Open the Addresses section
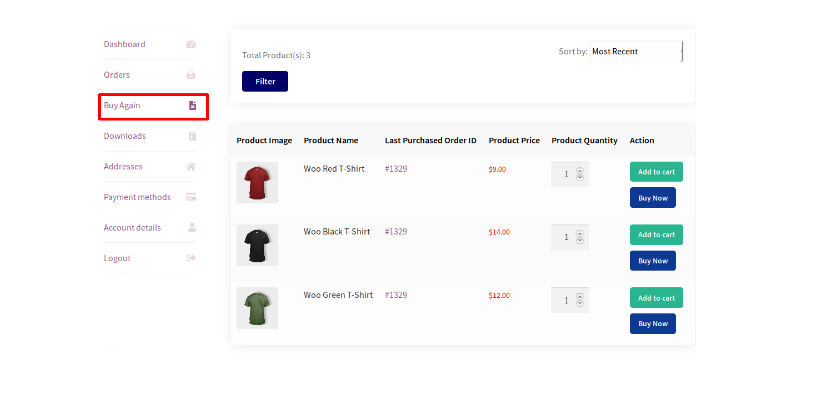This screenshot has width=821, height=417. (123, 167)
